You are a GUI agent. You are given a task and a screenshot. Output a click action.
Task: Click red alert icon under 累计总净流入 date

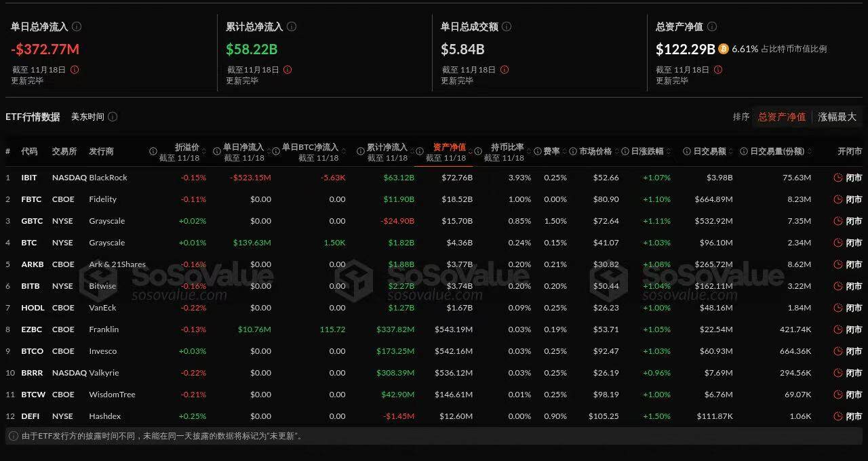pos(288,70)
